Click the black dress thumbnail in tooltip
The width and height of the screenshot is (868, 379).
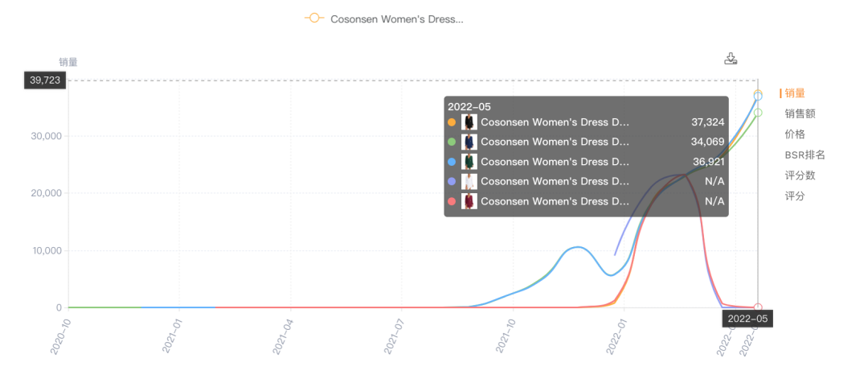469,122
